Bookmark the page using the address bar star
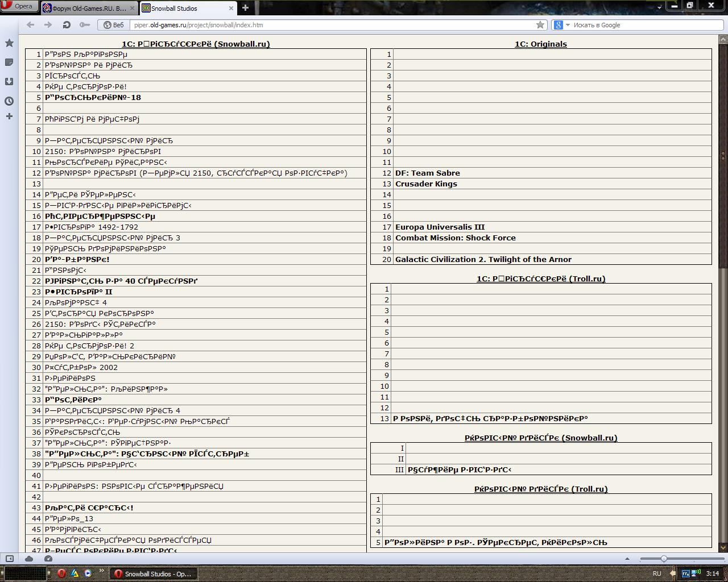This screenshot has width=728, height=582. 540,25
